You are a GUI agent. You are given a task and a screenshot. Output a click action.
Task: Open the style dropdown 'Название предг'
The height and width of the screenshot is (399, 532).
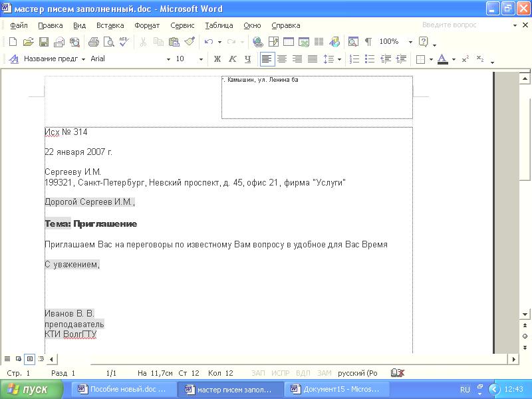pyautogui.click(x=83, y=59)
